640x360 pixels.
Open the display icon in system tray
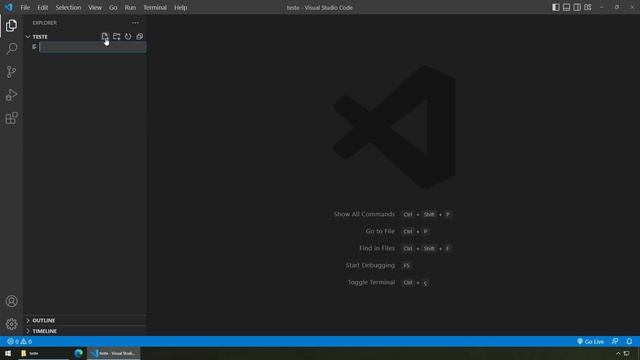tap(627, 353)
